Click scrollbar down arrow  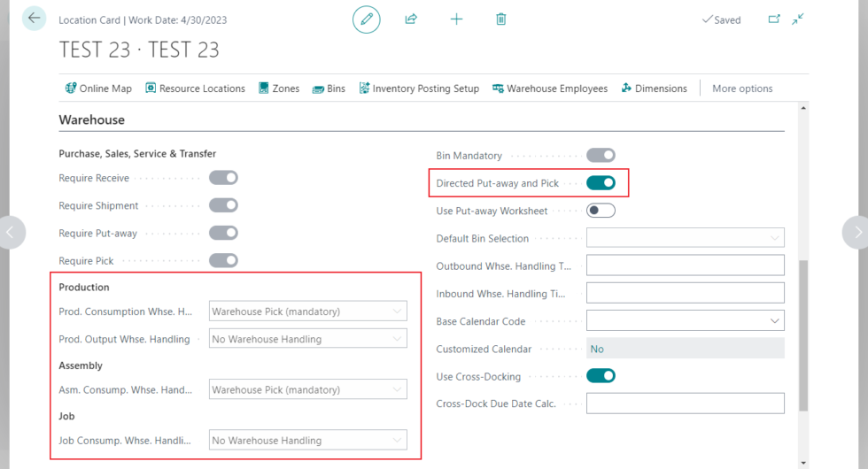click(803, 463)
